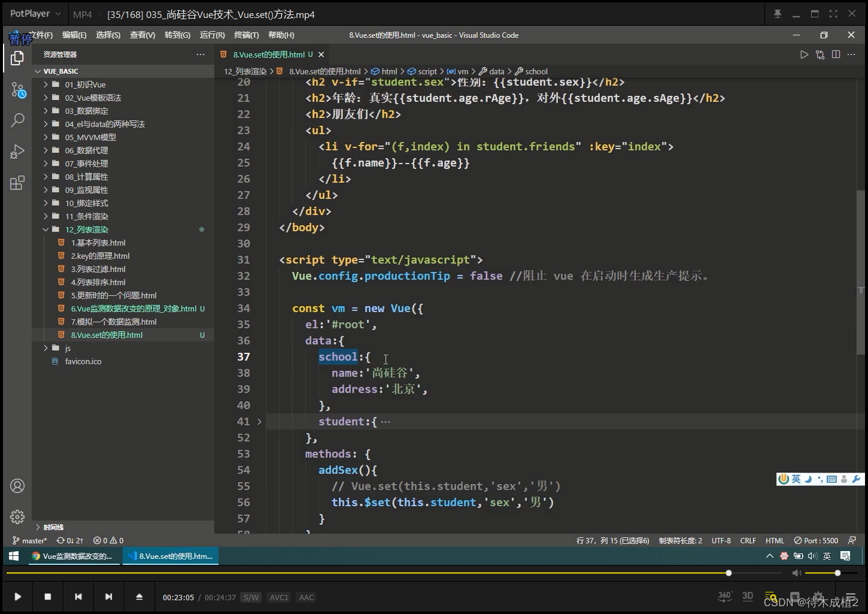This screenshot has height=614, width=868.
Task: Click PotPlayer play button
Action: 17,597
